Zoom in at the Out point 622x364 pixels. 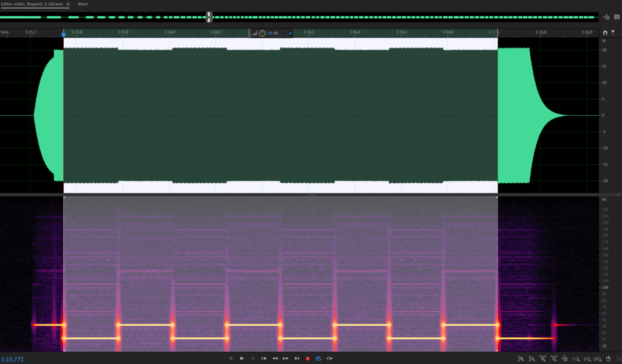(587, 359)
